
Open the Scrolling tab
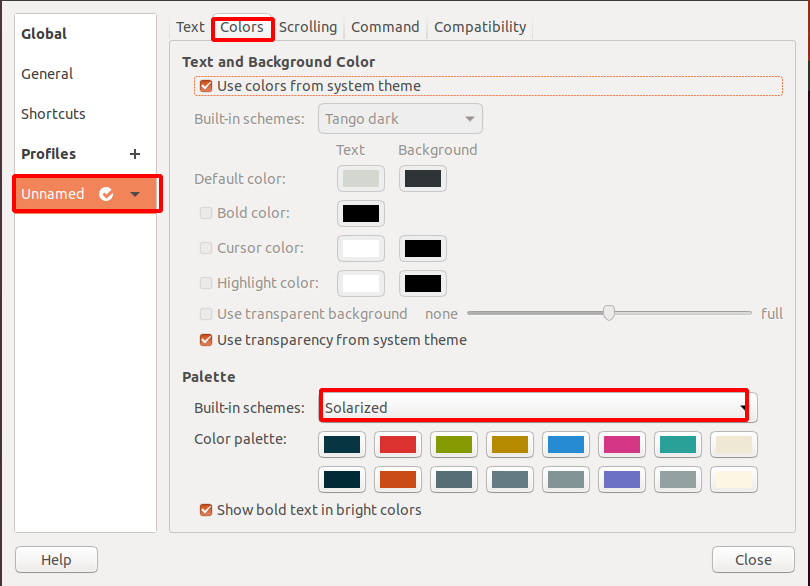[308, 27]
